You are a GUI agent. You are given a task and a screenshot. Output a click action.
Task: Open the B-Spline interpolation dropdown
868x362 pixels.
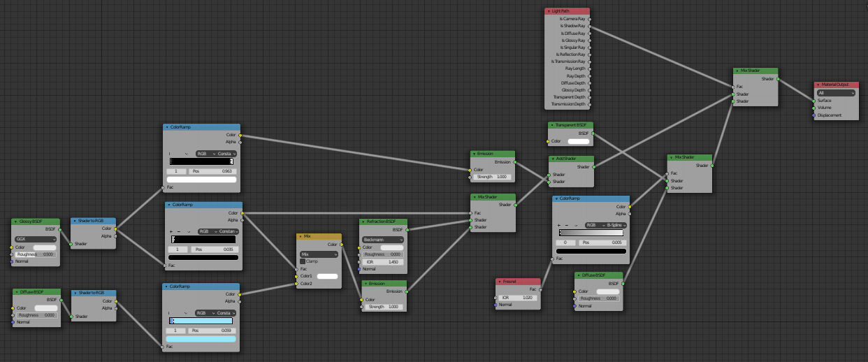click(607, 225)
